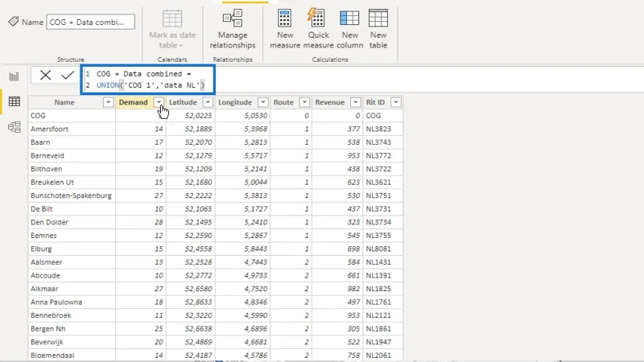Switch to the Data view icon
This screenshot has width=644, height=362.
click(x=14, y=101)
